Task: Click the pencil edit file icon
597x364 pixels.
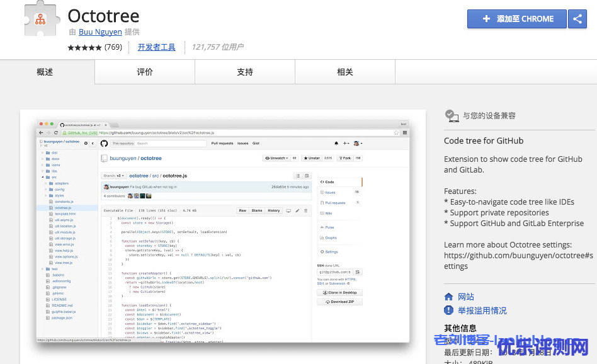Action: coord(297,210)
